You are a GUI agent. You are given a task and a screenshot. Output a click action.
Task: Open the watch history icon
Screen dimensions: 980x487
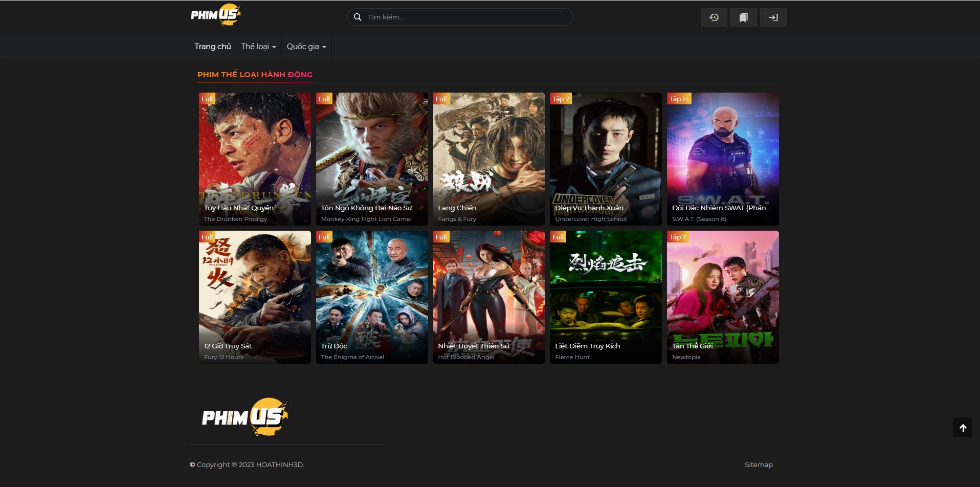714,17
